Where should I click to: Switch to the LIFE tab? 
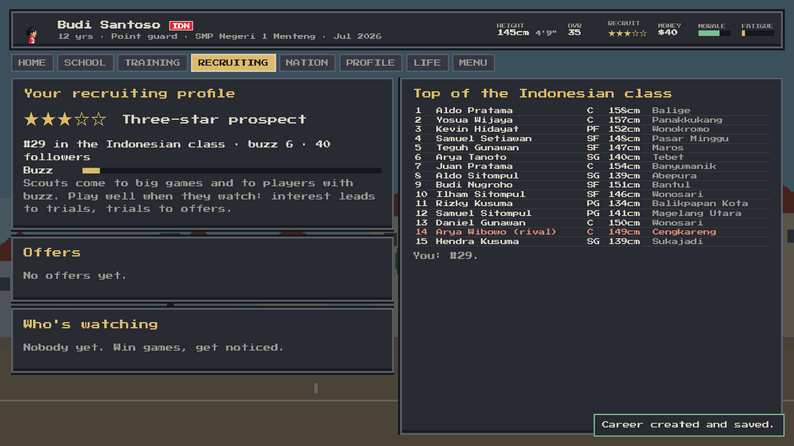pyautogui.click(x=427, y=63)
